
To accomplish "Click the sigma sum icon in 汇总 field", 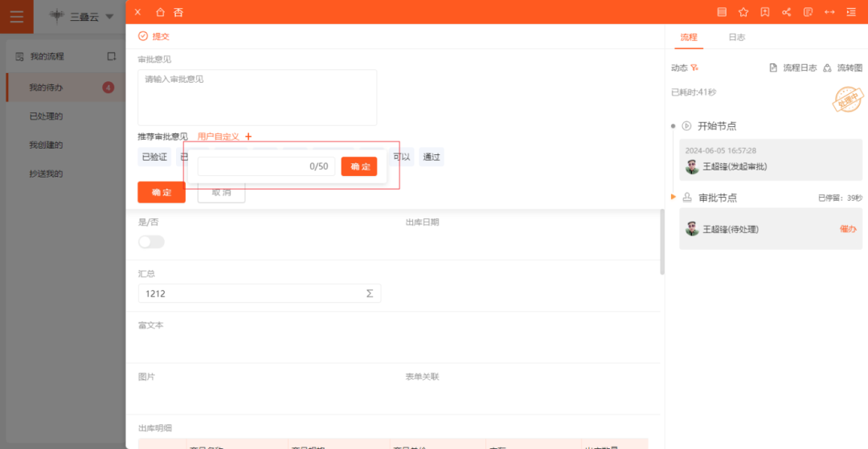I will click(x=369, y=294).
